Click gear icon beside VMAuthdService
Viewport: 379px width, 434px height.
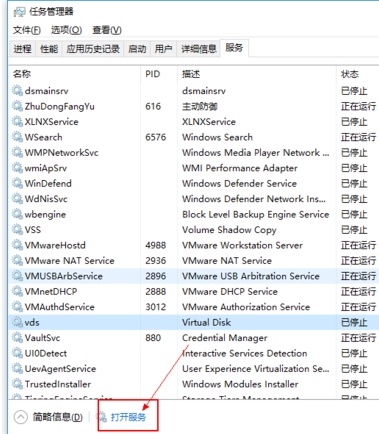17,307
